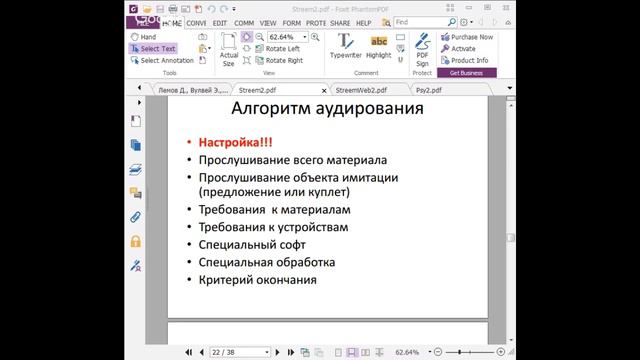Go to the next page
The image size is (640, 360).
[278, 352]
